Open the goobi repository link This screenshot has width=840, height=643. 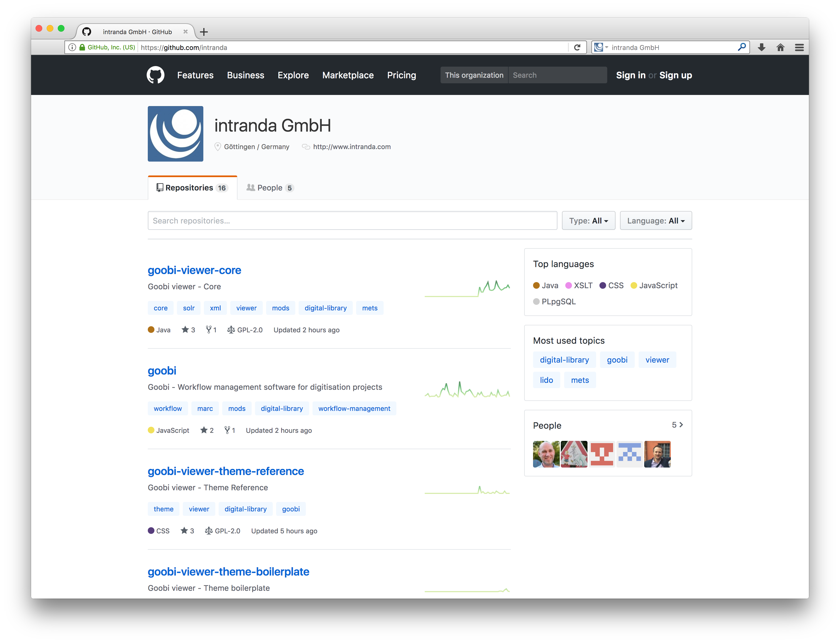tap(162, 370)
